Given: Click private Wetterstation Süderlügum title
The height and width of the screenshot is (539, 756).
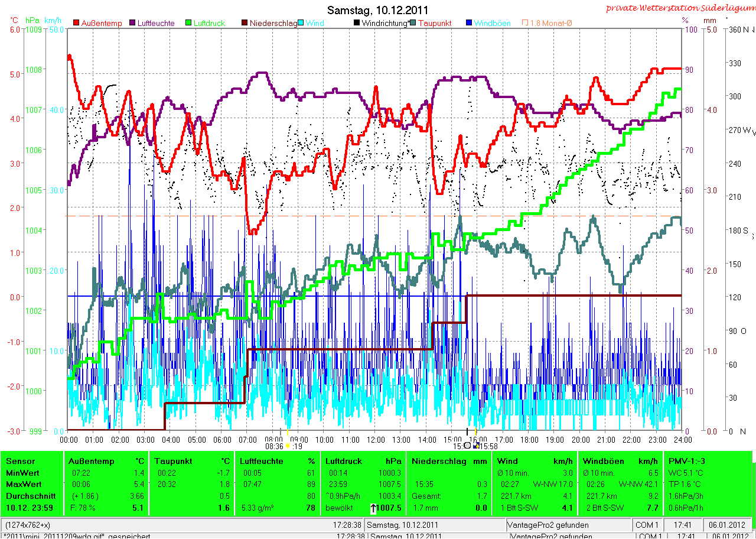Looking at the screenshot, I should pyautogui.click(x=680, y=8).
